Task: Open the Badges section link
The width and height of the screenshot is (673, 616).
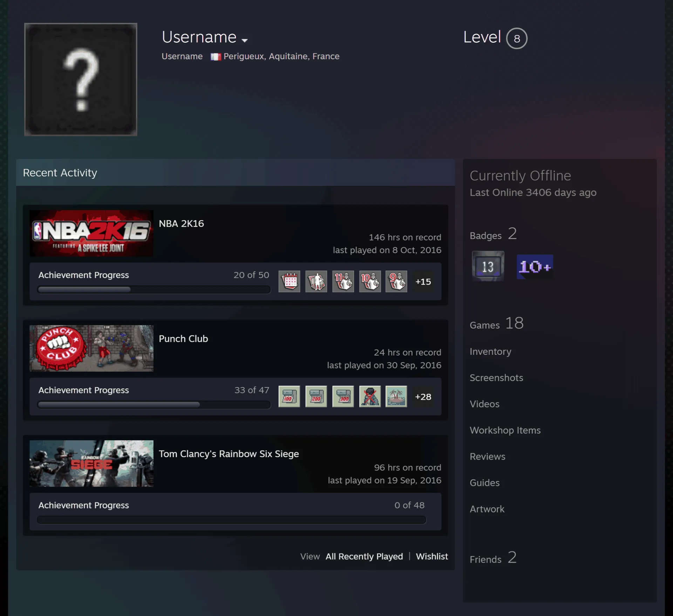Action: [493, 234]
